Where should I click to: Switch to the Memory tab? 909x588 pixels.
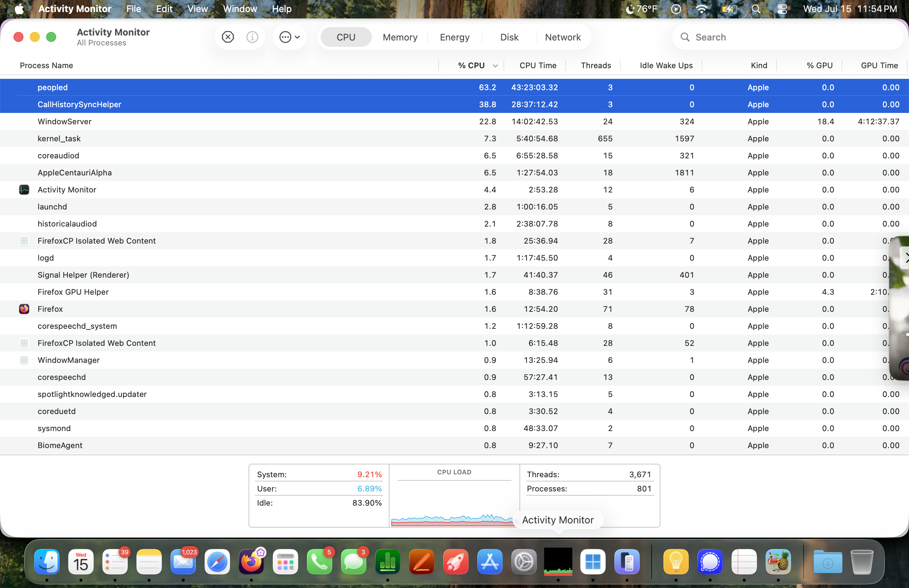pos(400,37)
